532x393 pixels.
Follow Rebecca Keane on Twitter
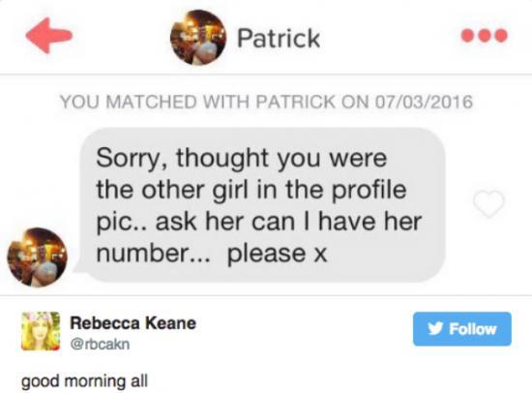click(x=462, y=329)
